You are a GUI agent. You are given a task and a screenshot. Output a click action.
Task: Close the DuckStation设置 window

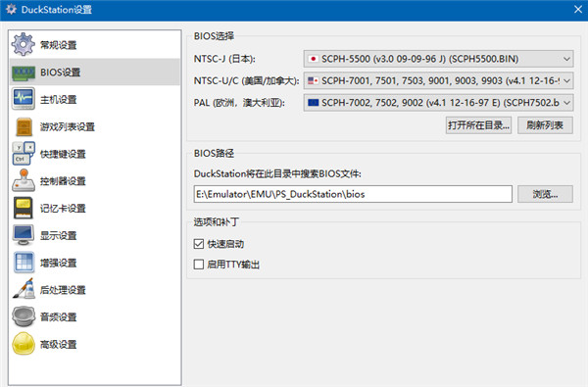(578, 10)
